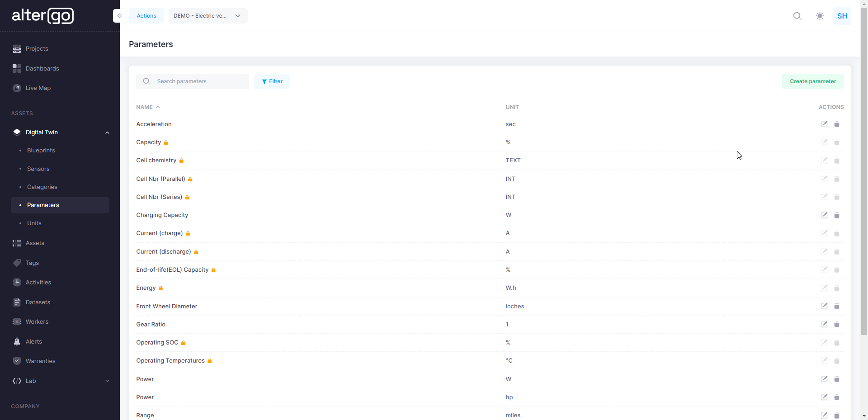The width and height of the screenshot is (868, 420).
Task: Expand the Lab menu
Action: pos(107,381)
